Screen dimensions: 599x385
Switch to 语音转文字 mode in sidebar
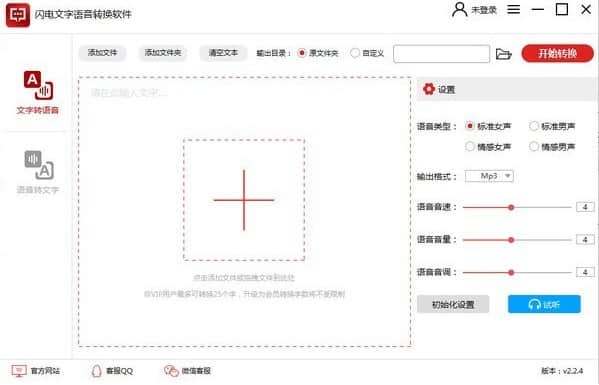click(38, 172)
